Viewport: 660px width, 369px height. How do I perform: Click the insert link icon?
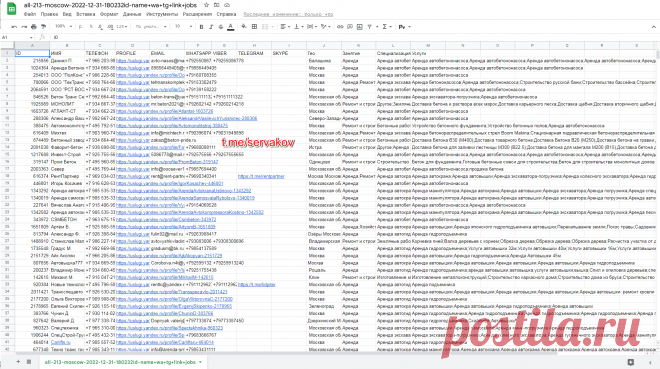coord(341,27)
